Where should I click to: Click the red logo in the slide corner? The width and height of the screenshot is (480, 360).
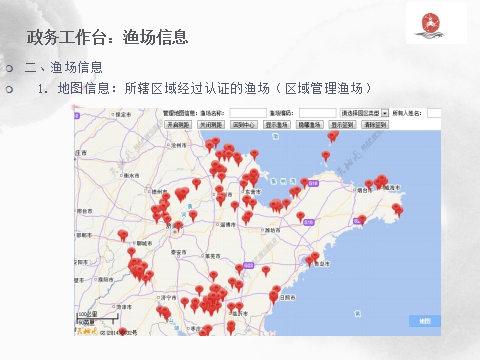(x=430, y=25)
